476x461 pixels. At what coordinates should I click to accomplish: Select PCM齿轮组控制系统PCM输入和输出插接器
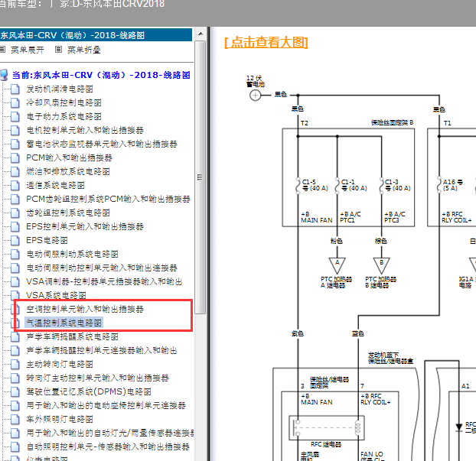pyautogui.click(x=108, y=199)
